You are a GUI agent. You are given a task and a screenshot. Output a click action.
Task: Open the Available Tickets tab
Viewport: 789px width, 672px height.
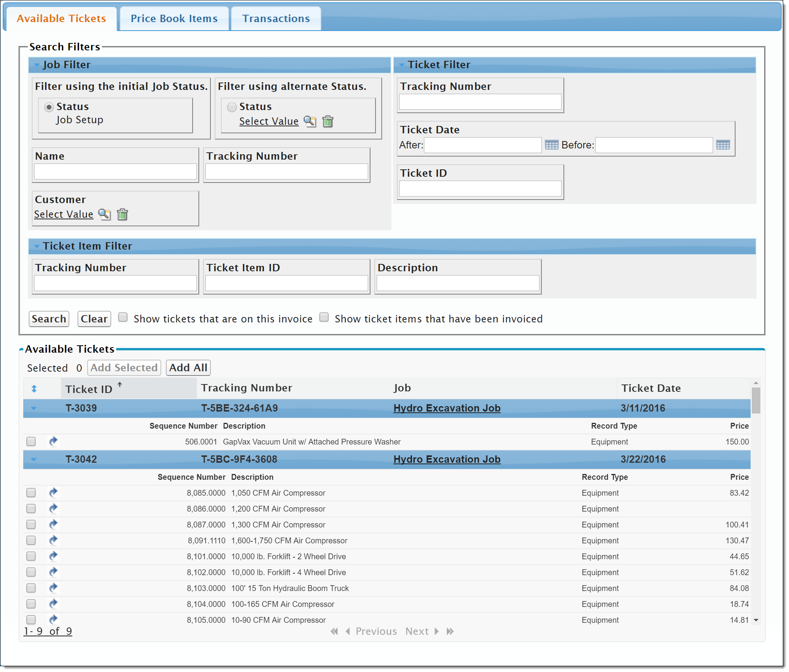(x=61, y=18)
